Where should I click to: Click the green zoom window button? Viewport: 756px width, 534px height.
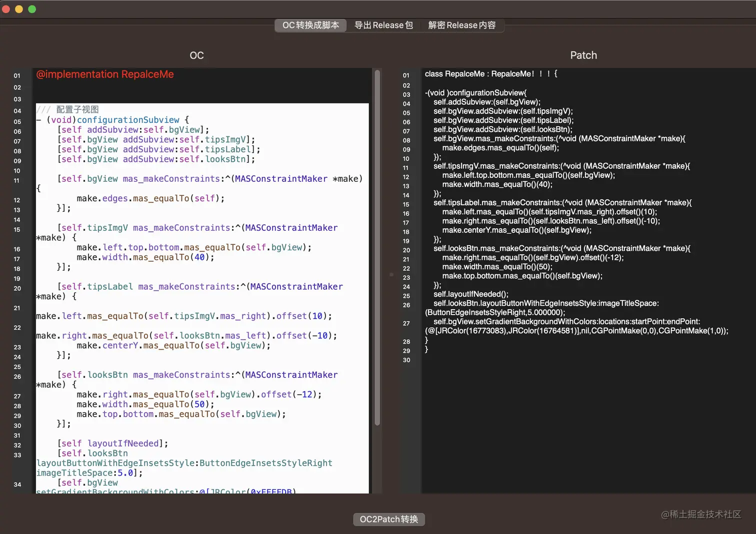(32, 9)
